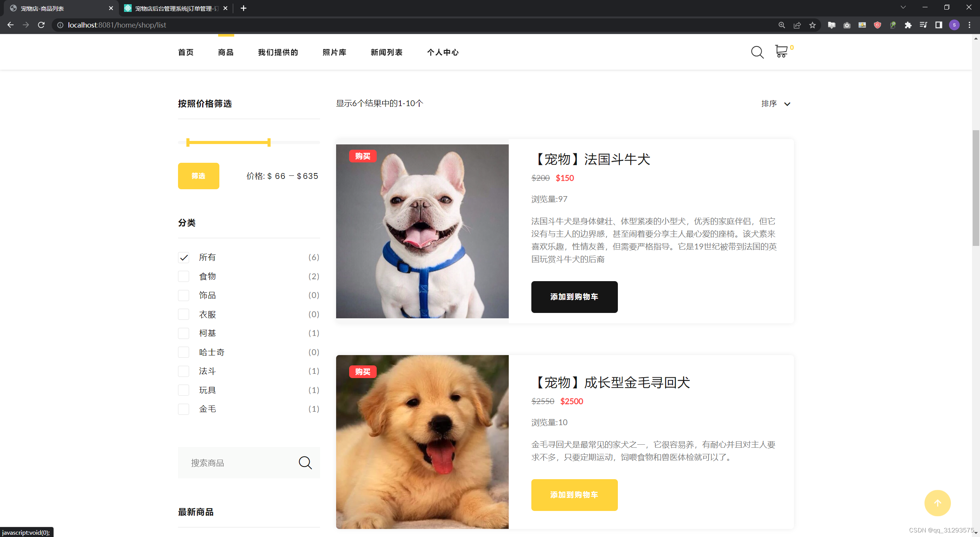The image size is (980, 537).
Task: Open the browser extensions puzzle icon
Action: 908,25
